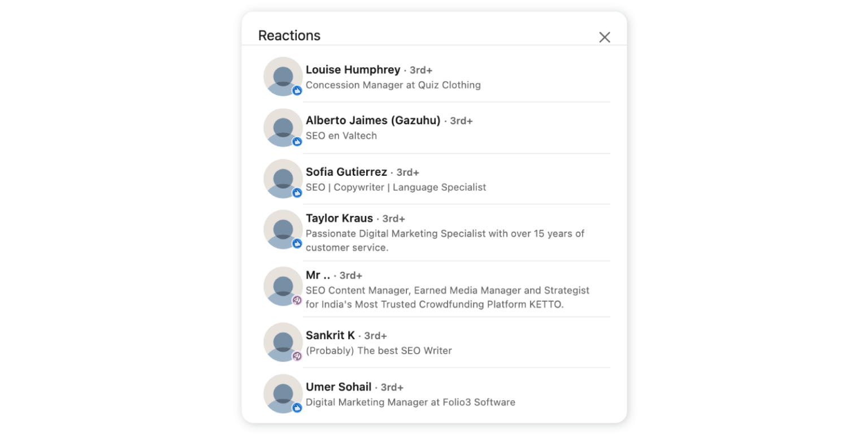Screen dimensions: 868x434
Task: Click Taylor Kraus's headline text
Action: 445,240
